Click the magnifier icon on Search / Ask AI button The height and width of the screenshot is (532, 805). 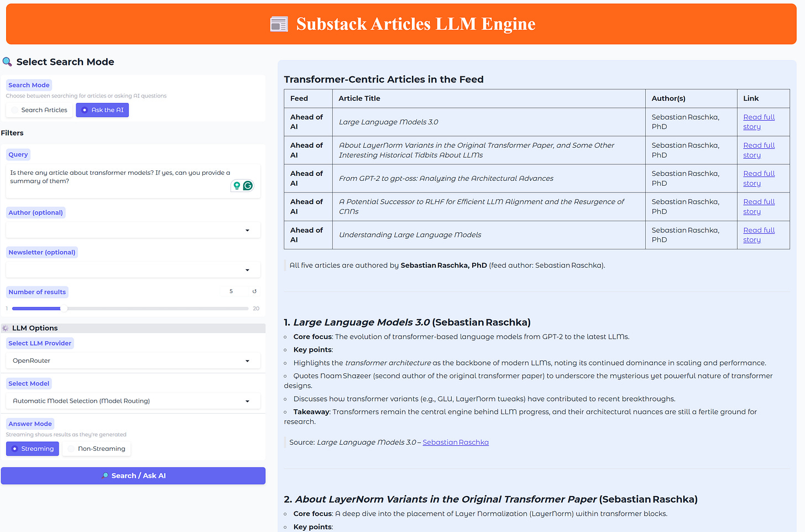tap(105, 476)
